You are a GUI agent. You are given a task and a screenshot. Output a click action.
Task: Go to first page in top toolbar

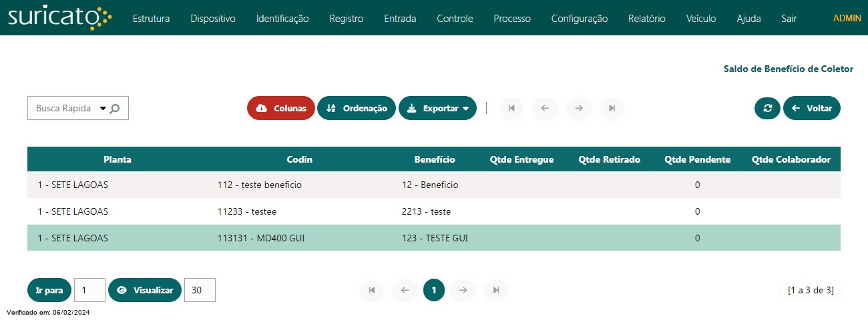click(x=511, y=108)
